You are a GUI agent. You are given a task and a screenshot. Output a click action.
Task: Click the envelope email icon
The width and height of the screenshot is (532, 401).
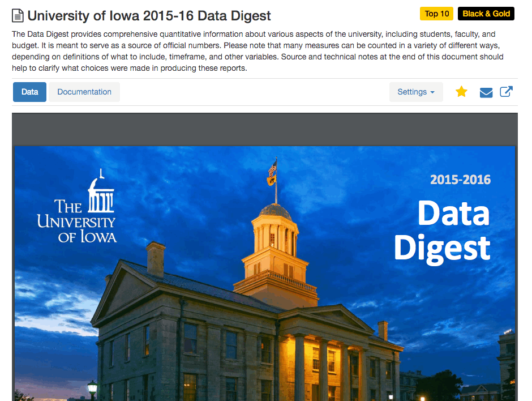[486, 92]
